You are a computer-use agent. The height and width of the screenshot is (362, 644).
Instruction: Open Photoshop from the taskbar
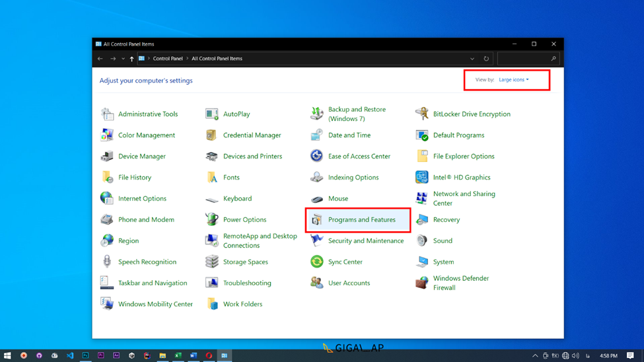(x=85, y=355)
